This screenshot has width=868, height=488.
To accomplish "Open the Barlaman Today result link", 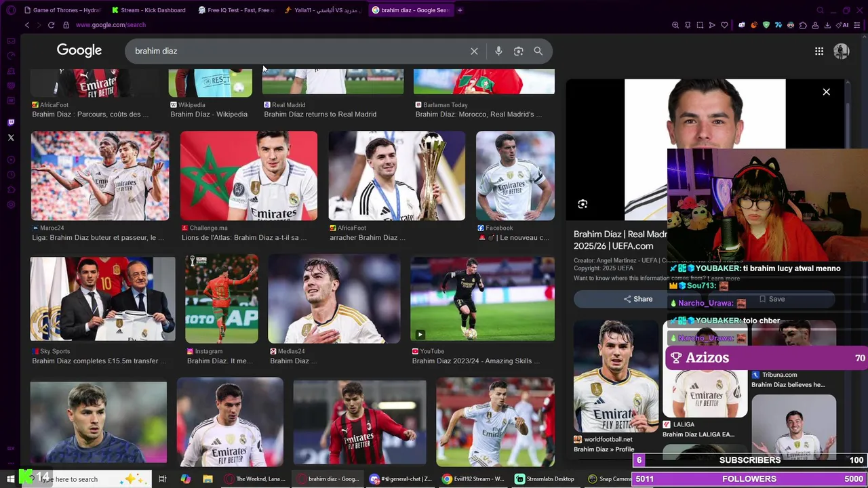I will [x=478, y=115].
